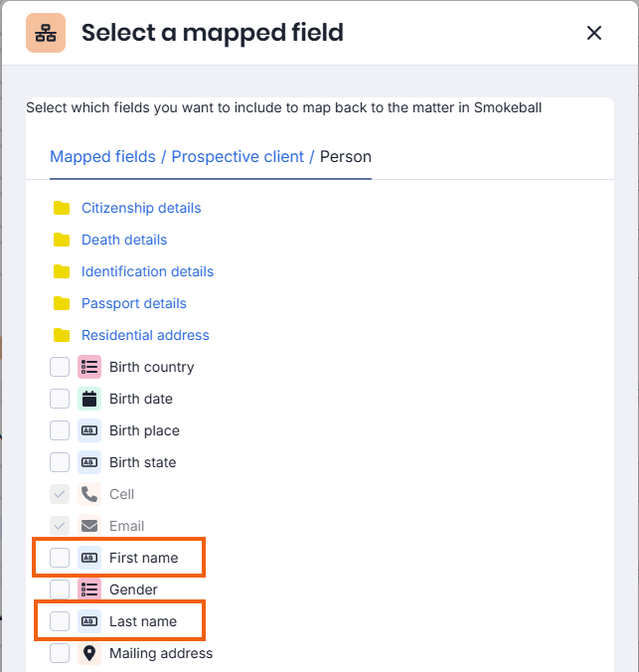Enable the Last name checkbox
This screenshot has width=639, height=672.
tap(60, 621)
